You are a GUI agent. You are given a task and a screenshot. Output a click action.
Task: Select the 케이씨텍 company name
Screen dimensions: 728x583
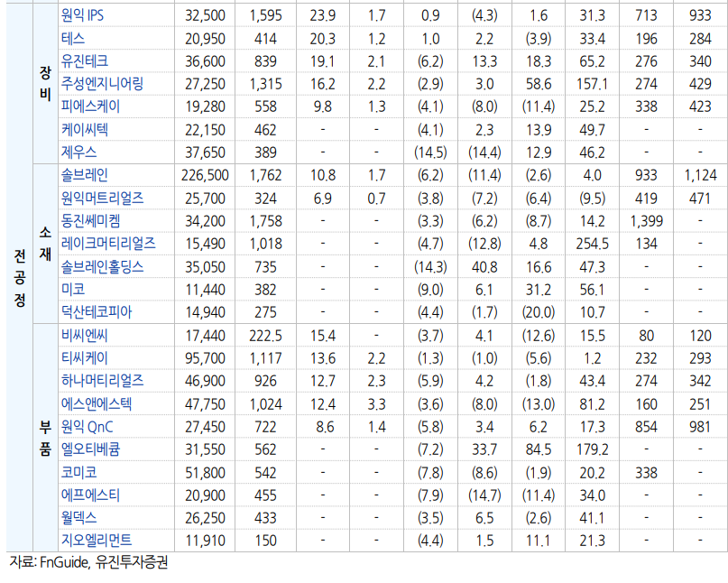pyautogui.click(x=85, y=130)
